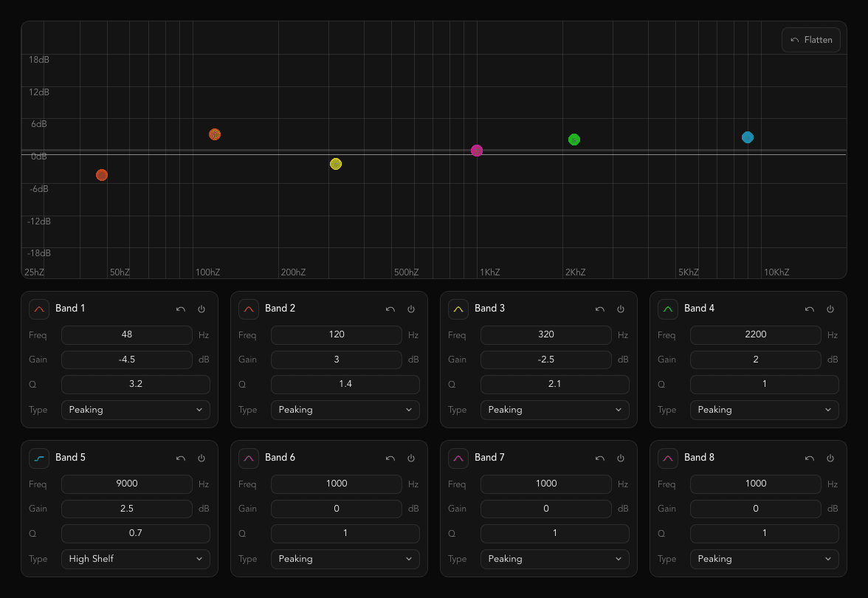Reset Band 2 with its undo icon
The width and height of the screenshot is (868, 598).
pos(390,309)
